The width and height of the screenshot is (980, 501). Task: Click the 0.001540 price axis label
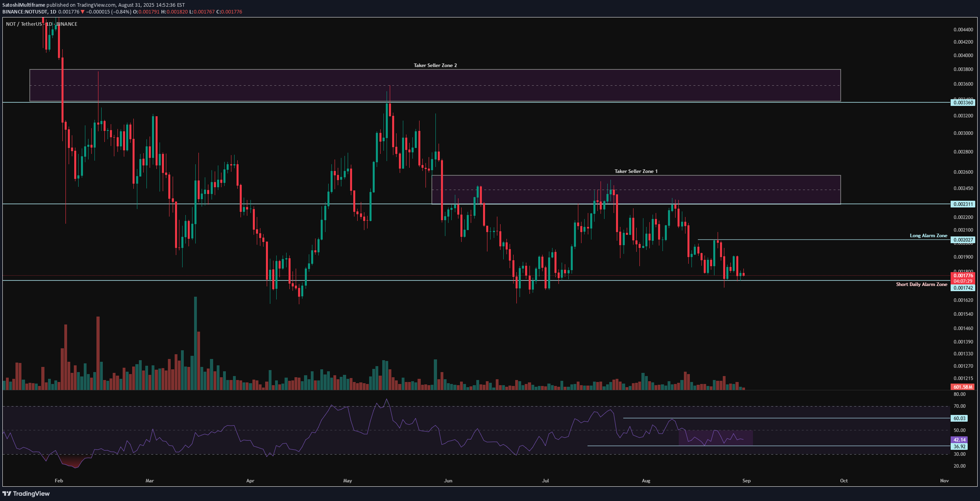click(963, 314)
